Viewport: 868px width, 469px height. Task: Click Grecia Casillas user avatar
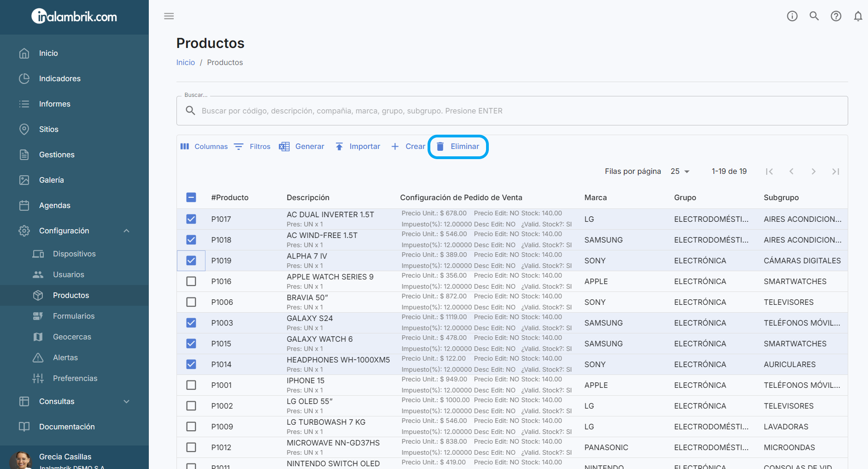(x=21, y=460)
